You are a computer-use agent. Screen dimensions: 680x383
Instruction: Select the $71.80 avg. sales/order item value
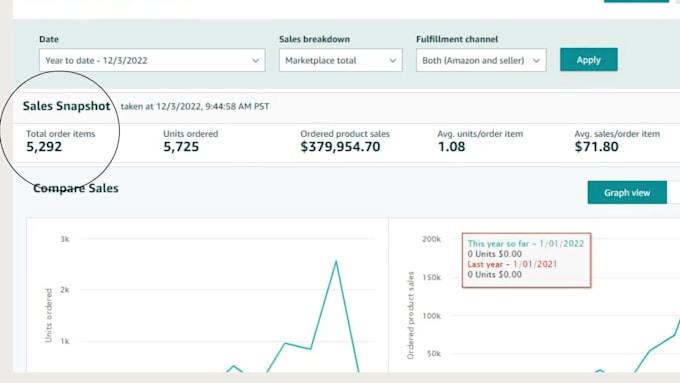pyautogui.click(x=596, y=147)
